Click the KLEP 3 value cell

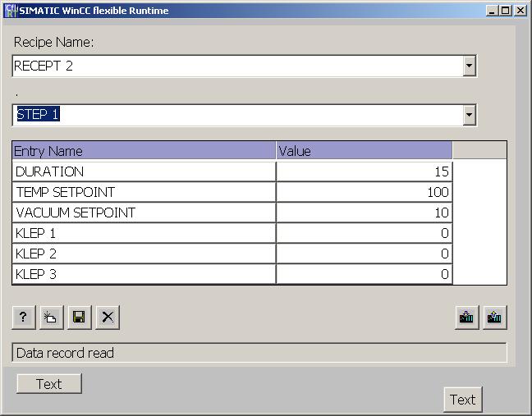[364, 274]
